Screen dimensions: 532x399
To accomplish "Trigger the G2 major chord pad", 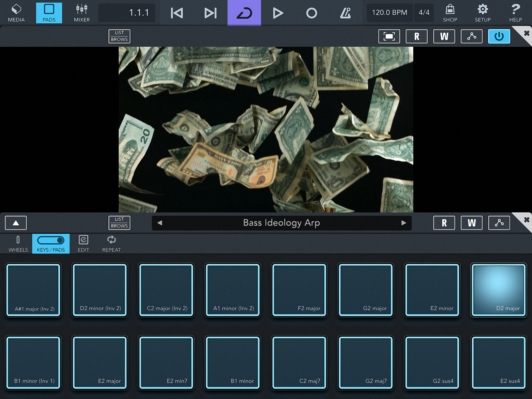I will click(x=365, y=290).
